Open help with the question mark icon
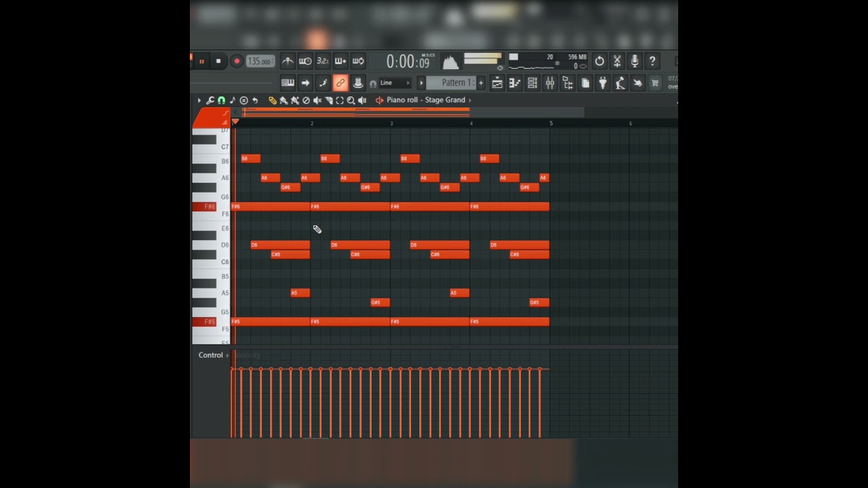The height and width of the screenshot is (488, 868). (652, 61)
